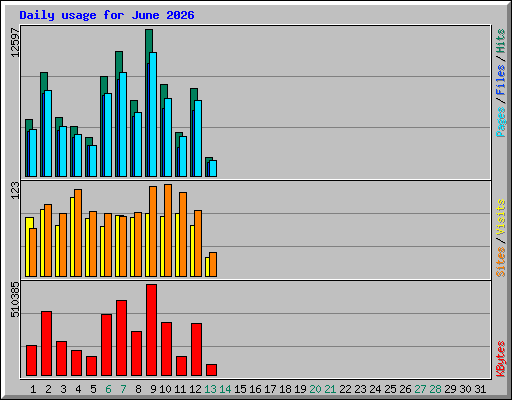512x400 pixels.
Task: Click the day 11 orange sites bar
Action: [x=183, y=234]
